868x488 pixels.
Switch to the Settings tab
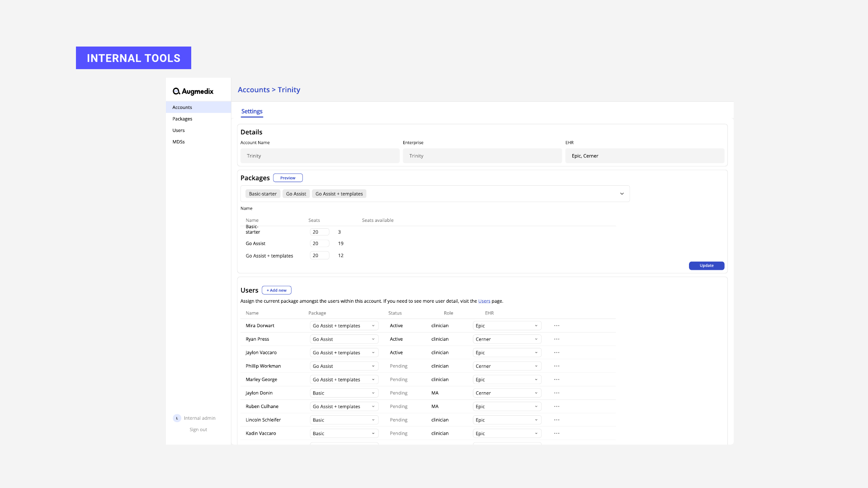pos(252,112)
